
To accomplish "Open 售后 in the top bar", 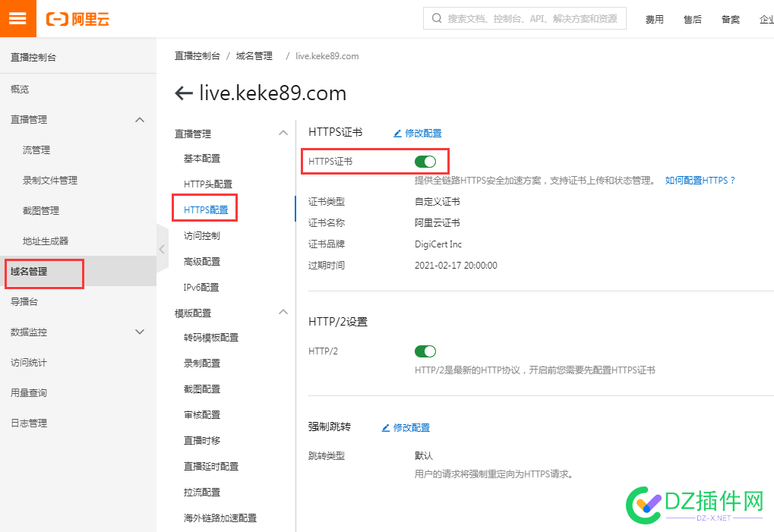I will pyautogui.click(x=693, y=19).
